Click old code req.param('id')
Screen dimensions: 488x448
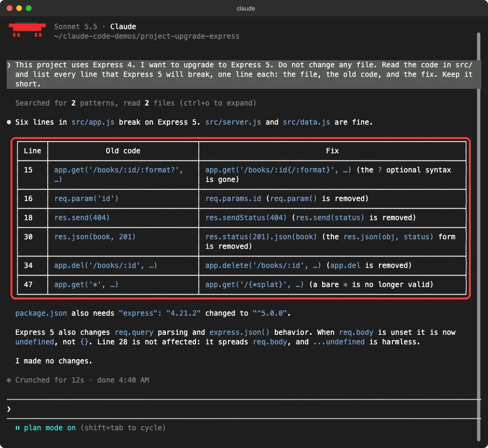point(86,199)
